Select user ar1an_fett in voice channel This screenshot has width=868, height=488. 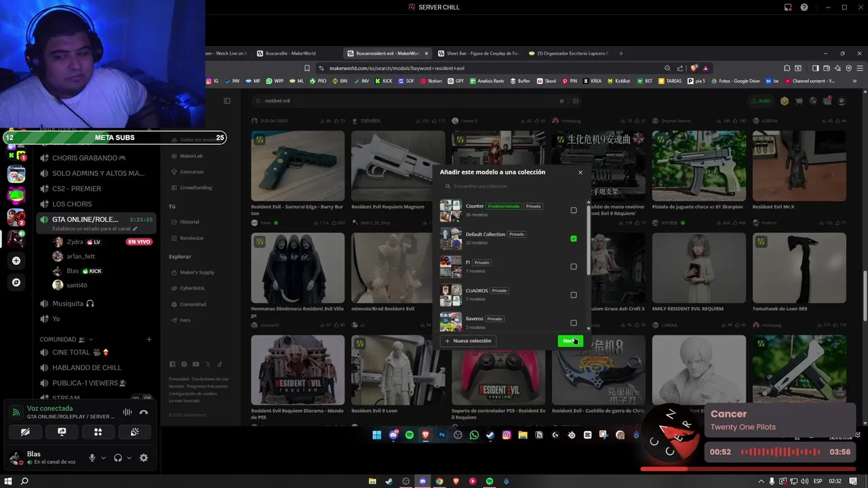click(x=81, y=257)
